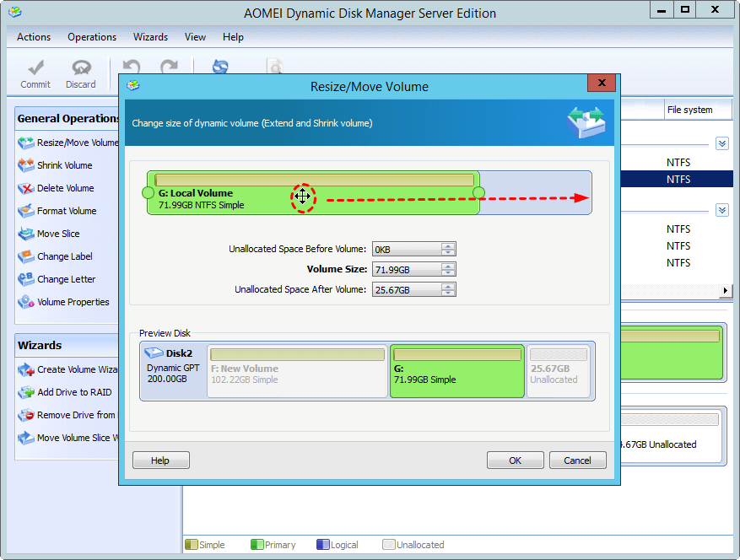The width and height of the screenshot is (740, 560).
Task: Click the Reload disk toolbar icon
Action: [x=220, y=66]
